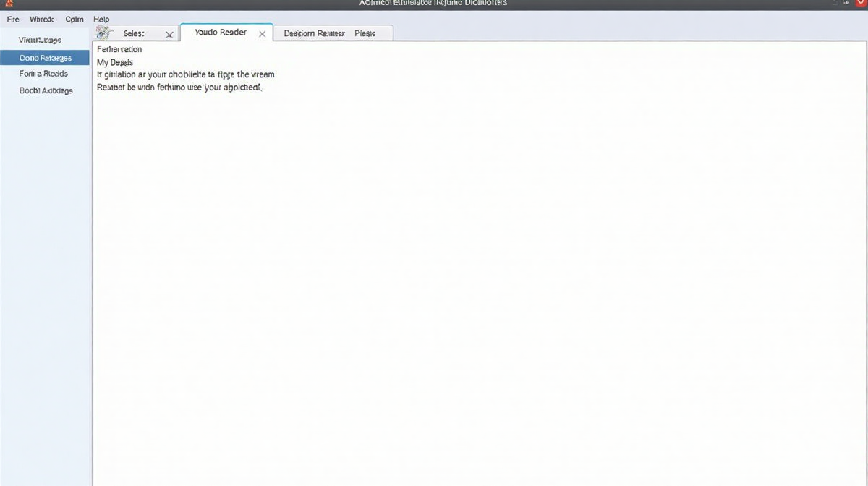Screen dimensions: 868x486
Task: Select Form a Reads in the sidebar
Action: (x=43, y=74)
